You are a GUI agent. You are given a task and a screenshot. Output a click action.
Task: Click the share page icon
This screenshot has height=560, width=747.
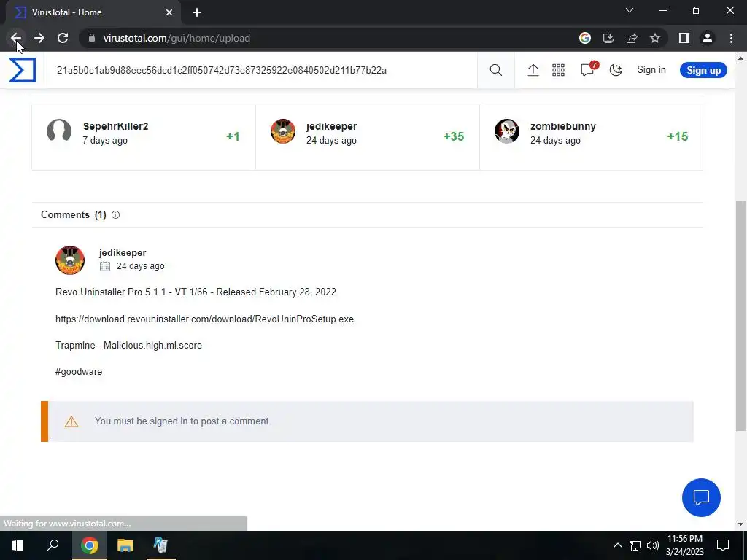click(x=632, y=38)
